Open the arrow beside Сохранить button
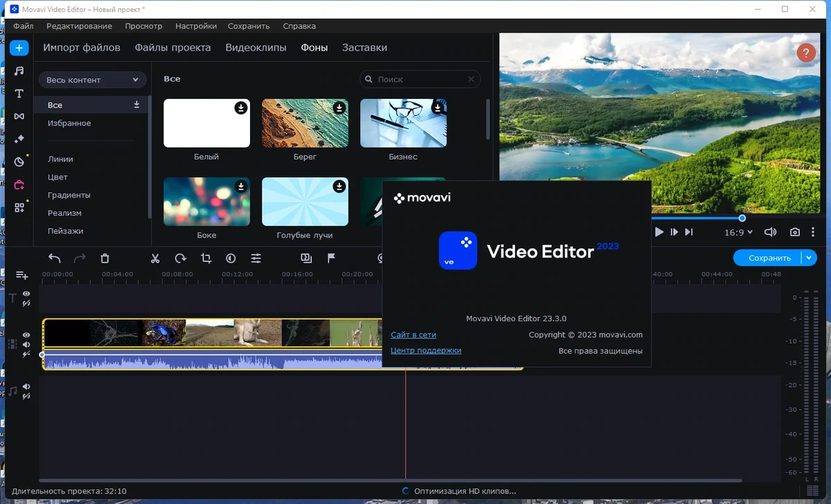Viewport: 831px width, 504px height. pos(810,258)
